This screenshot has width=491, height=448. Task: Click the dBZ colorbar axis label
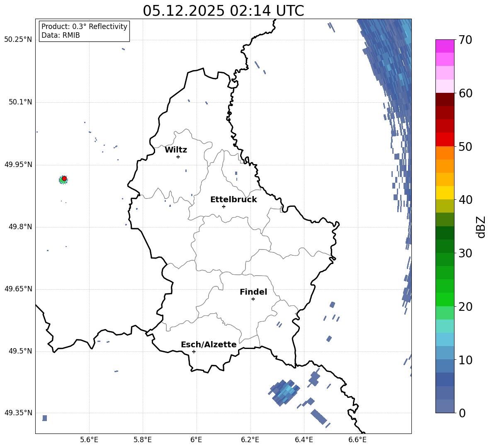click(481, 227)
